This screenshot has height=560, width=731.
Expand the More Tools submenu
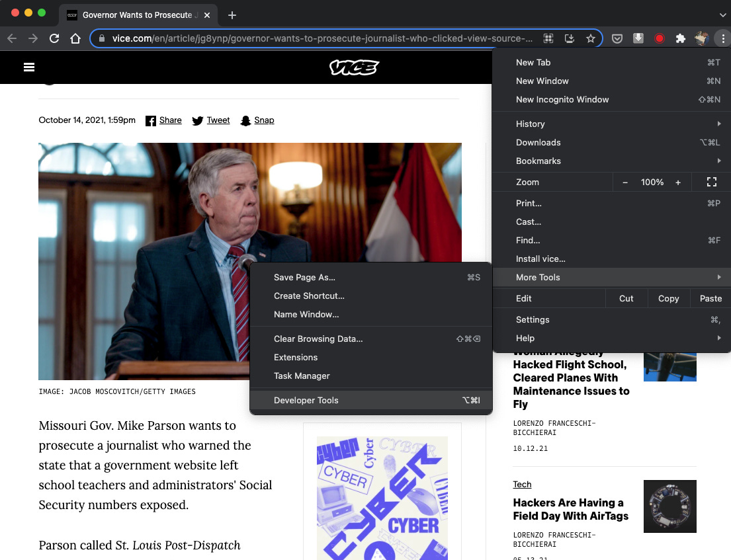point(612,277)
